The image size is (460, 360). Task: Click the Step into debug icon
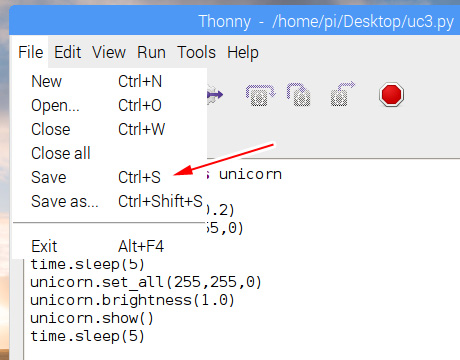coord(299,94)
